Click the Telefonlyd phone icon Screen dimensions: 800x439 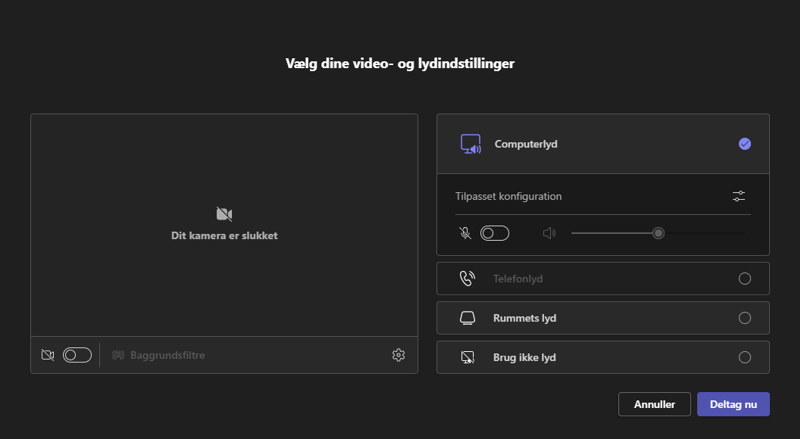click(x=467, y=278)
